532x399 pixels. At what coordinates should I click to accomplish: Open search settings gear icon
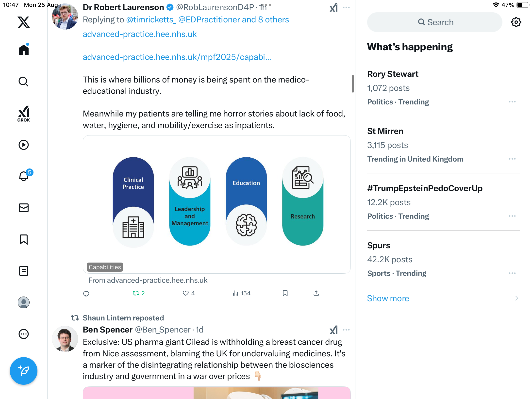click(516, 22)
